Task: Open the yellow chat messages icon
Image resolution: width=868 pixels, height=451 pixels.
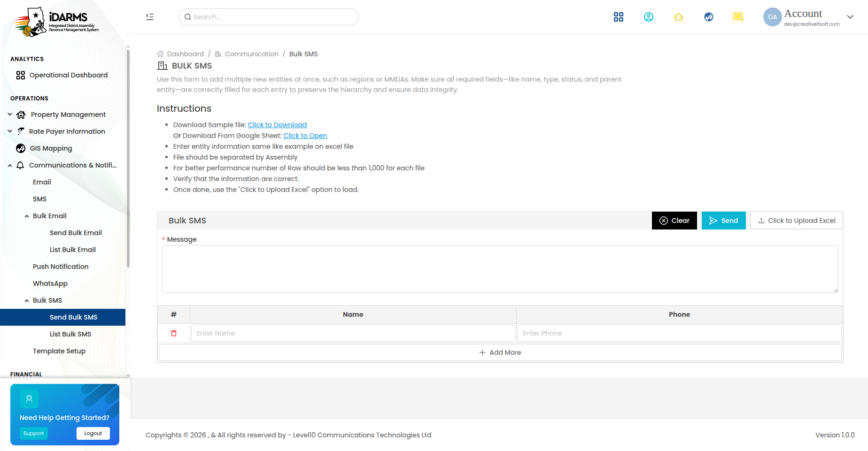Action: pyautogui.click(x=738, y=17)
